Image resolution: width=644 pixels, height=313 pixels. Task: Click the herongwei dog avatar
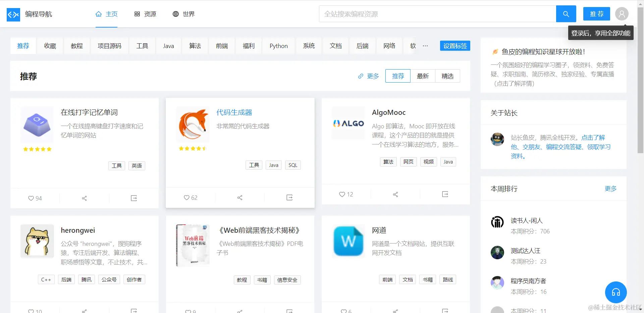point(37,241)
